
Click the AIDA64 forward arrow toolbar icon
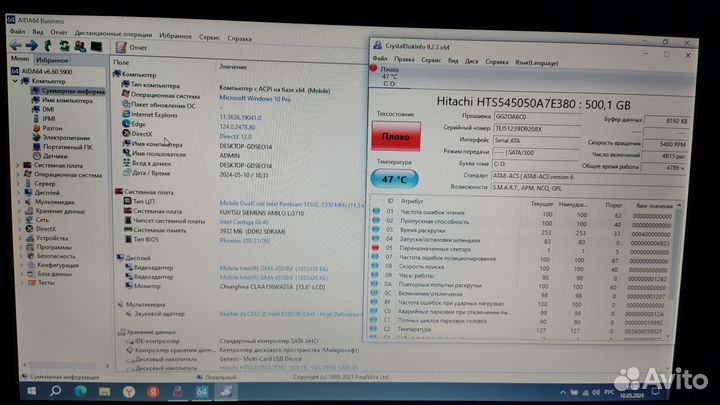click(x=31, y=45)
